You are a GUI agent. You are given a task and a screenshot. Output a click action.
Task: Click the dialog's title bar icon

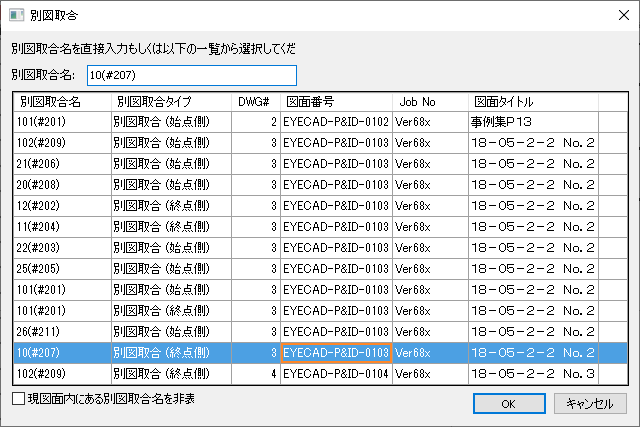(x=16, y=15)
